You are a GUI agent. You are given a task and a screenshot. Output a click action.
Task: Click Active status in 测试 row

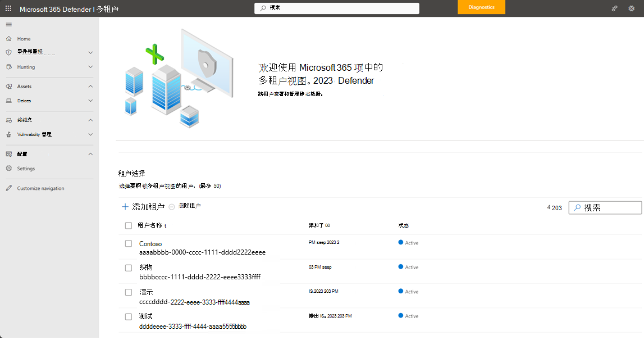pos(408,316)
